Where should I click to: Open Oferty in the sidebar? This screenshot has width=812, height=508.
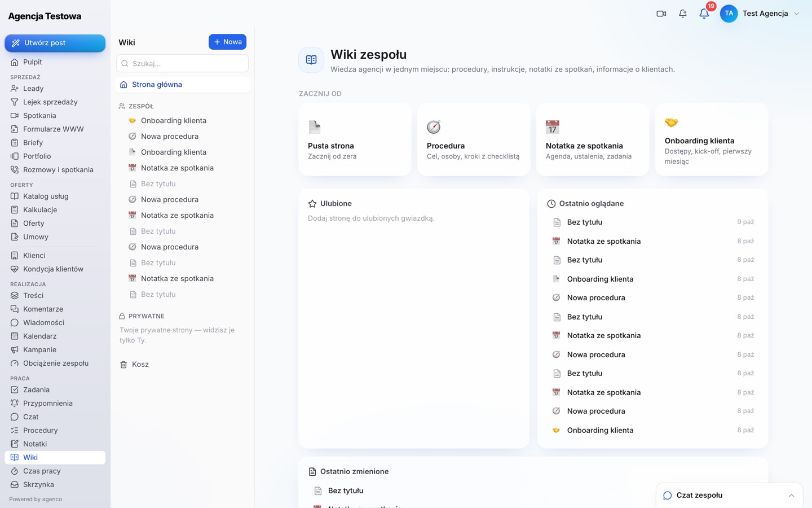pyautogui.click(x=55, y=224)
